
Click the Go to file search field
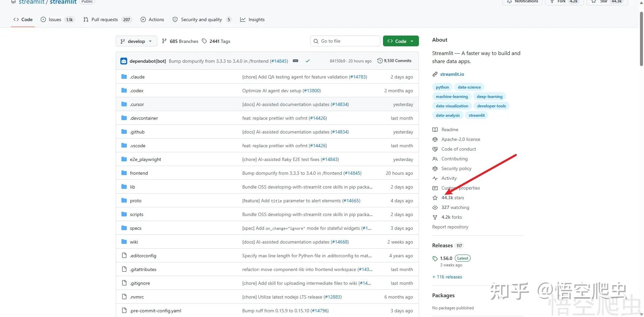[x=345, y=41]
